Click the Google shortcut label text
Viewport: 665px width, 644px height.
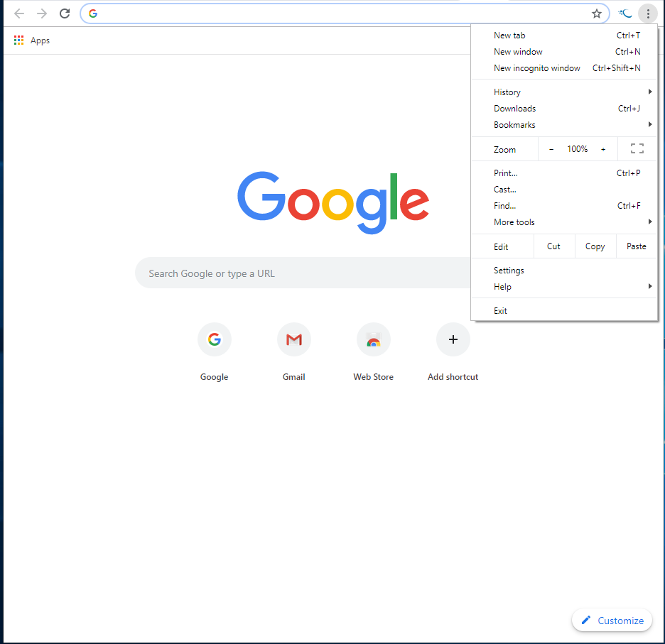point(214,377)
